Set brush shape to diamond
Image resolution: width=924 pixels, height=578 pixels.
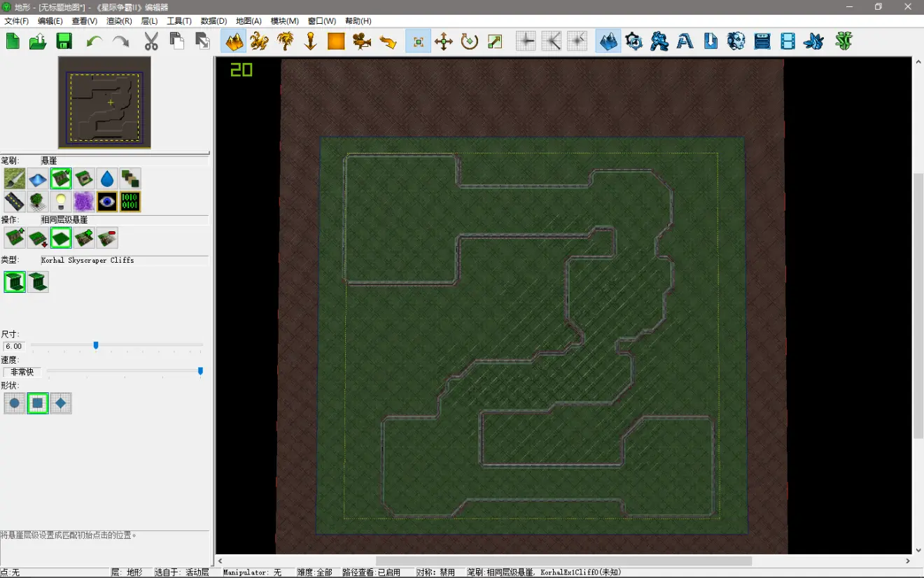tap(61, 404)
